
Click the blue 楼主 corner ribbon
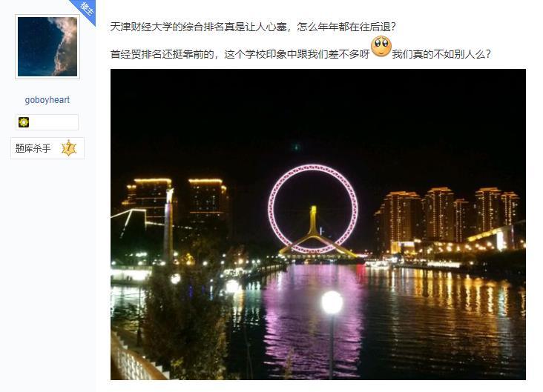click(x=85, y=10)
